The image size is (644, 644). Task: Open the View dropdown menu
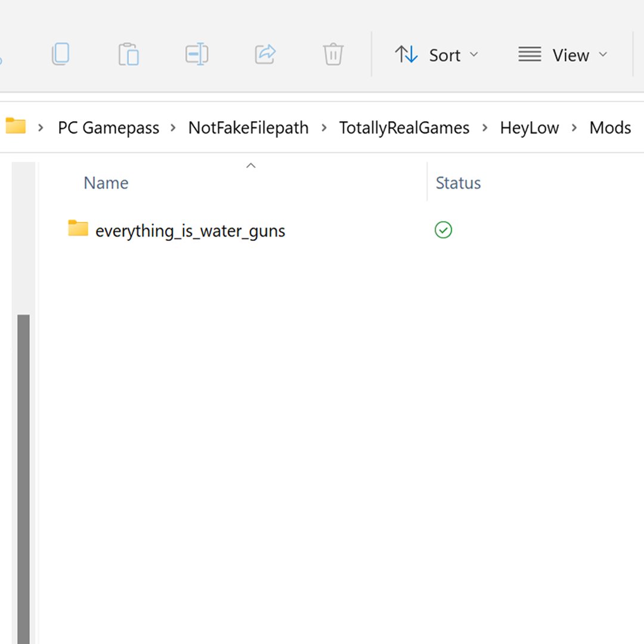(x=562, y=55)
